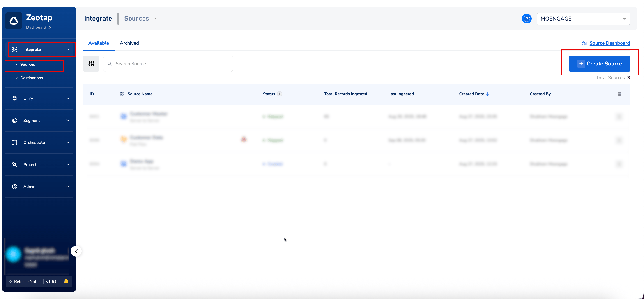This screenshot has height=299, width=644.
Task: Click the Created By column header
Action: (540, 94)
